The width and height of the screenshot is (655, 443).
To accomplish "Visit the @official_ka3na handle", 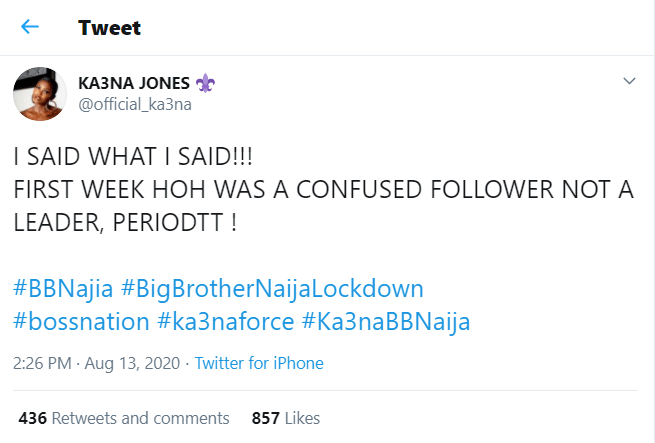I will point(134,105).
